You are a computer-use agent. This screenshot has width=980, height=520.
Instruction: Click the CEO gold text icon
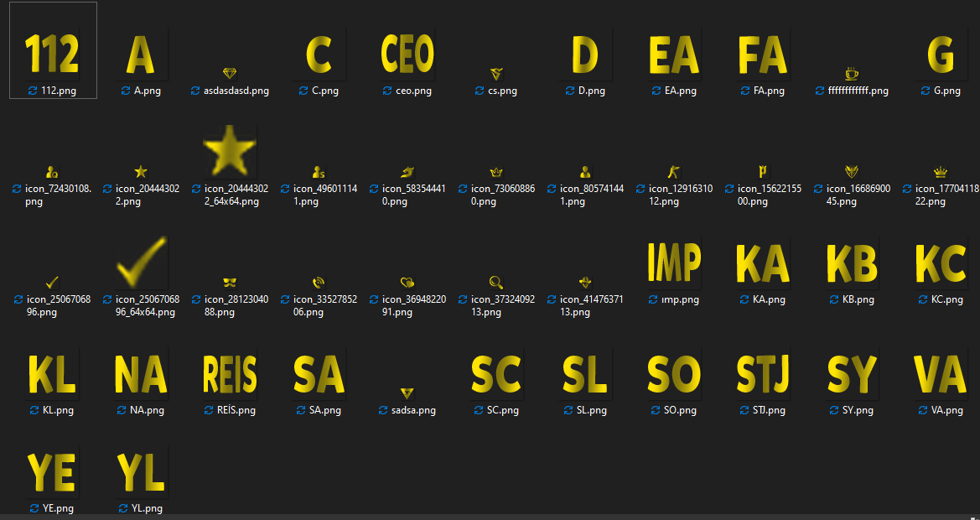(x=407, y=53)
